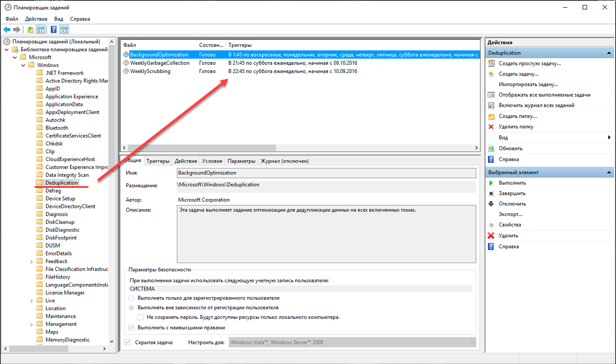The image size is (616, 364).
Task: Click the Refresh (Обновить) icon
Action: (491, 149)
